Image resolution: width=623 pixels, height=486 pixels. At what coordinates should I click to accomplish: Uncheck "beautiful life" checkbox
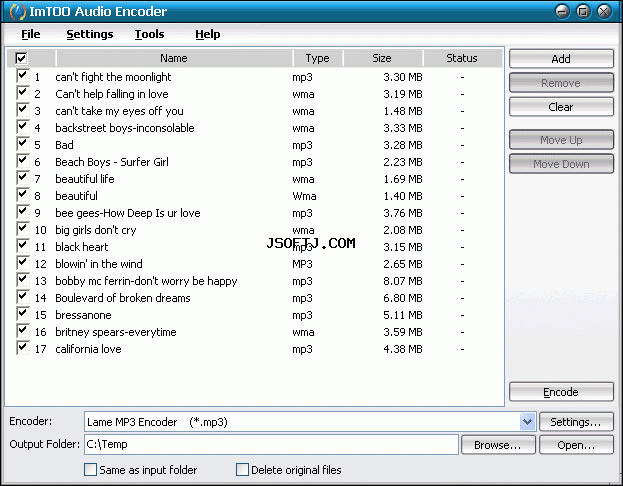tap(23, 178)
